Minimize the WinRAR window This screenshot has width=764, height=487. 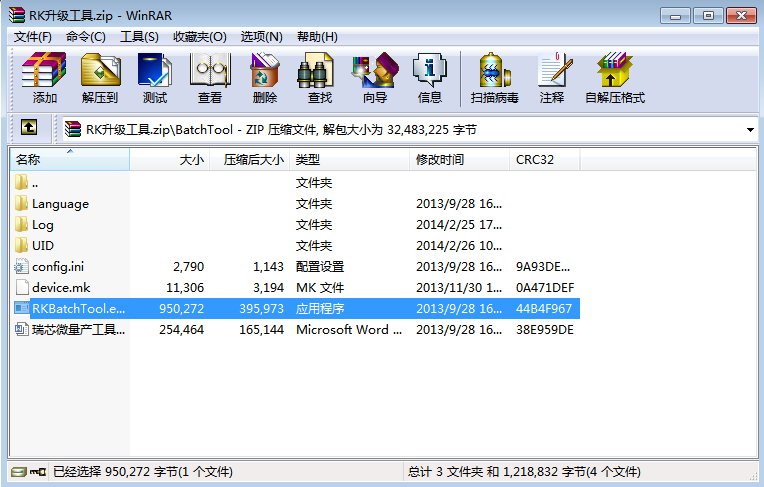pyautogui.click(x=675, y=16)
